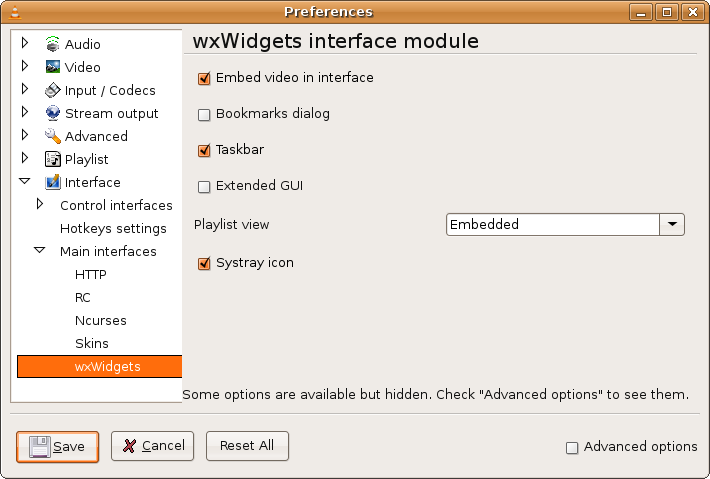Expand the Audio tree node

(25, 43)
